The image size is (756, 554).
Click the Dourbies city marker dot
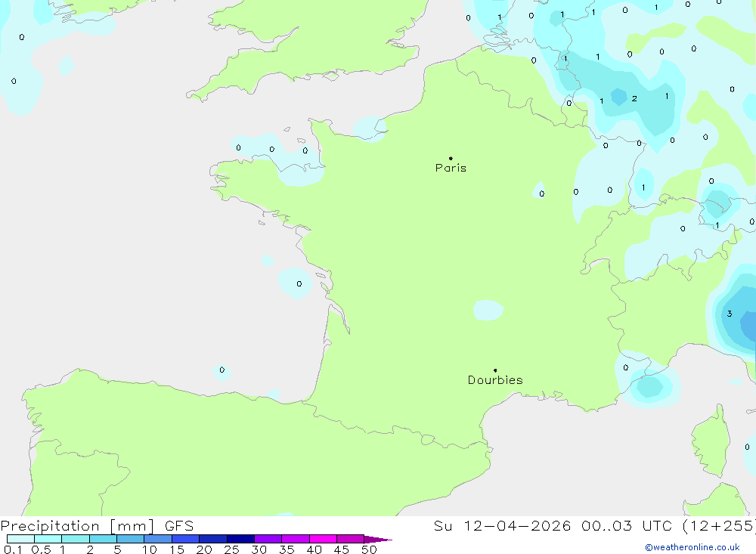pyautogui.click(x=495, y=370)
